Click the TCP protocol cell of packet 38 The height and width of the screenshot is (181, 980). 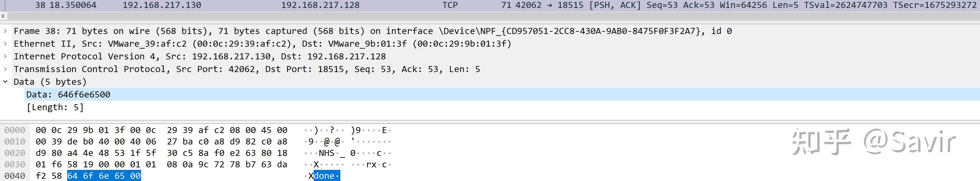coord(450,5)
